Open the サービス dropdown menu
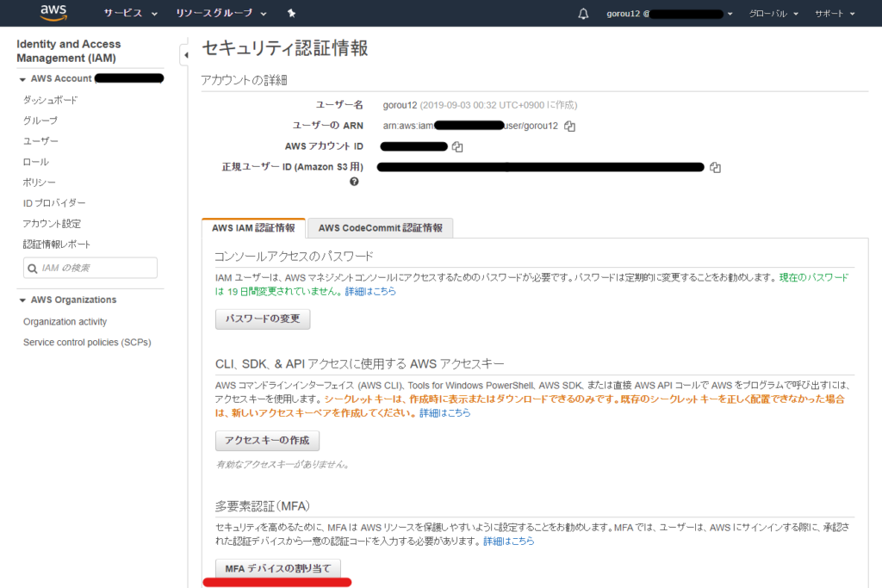The width and height of the screenshot is (882, 588). point(131,13)
